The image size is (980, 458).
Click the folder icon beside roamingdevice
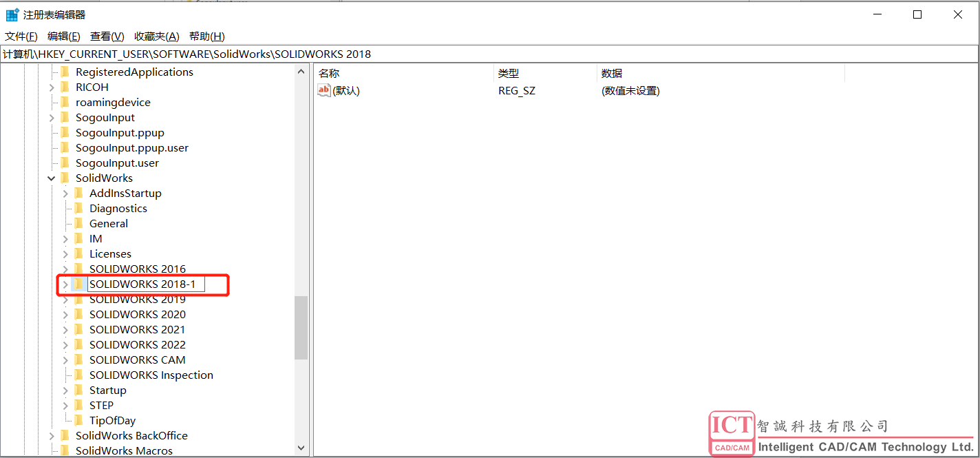[x=65, y=102]
